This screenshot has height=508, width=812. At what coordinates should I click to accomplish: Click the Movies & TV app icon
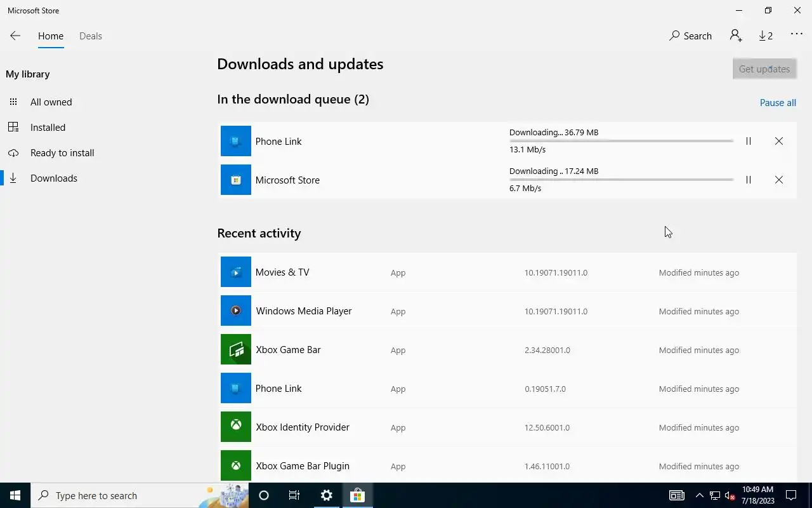236,272
